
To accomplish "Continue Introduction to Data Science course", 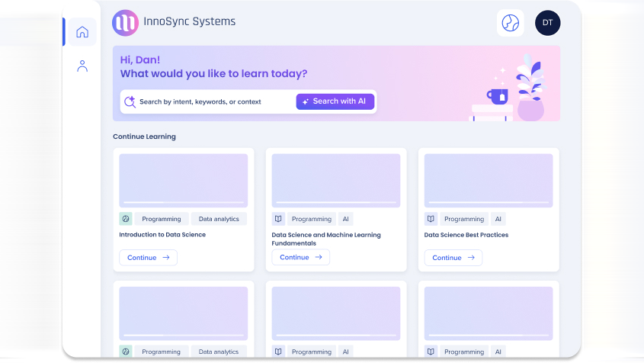I will 149,258.
